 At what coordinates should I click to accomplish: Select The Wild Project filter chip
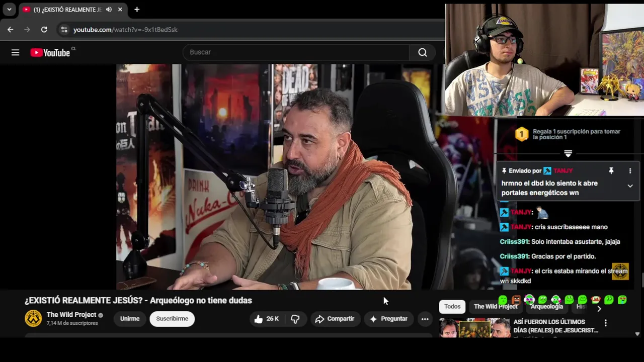[x=496, y=306]
